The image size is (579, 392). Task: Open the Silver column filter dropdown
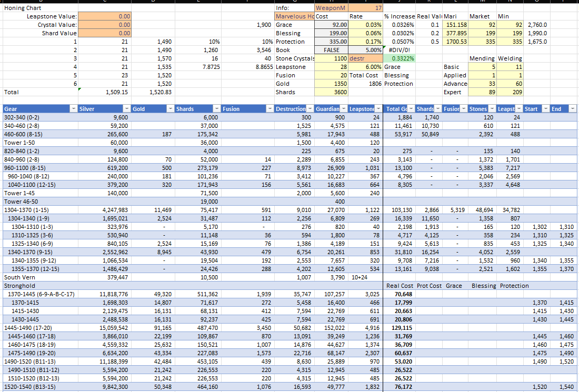126,108
